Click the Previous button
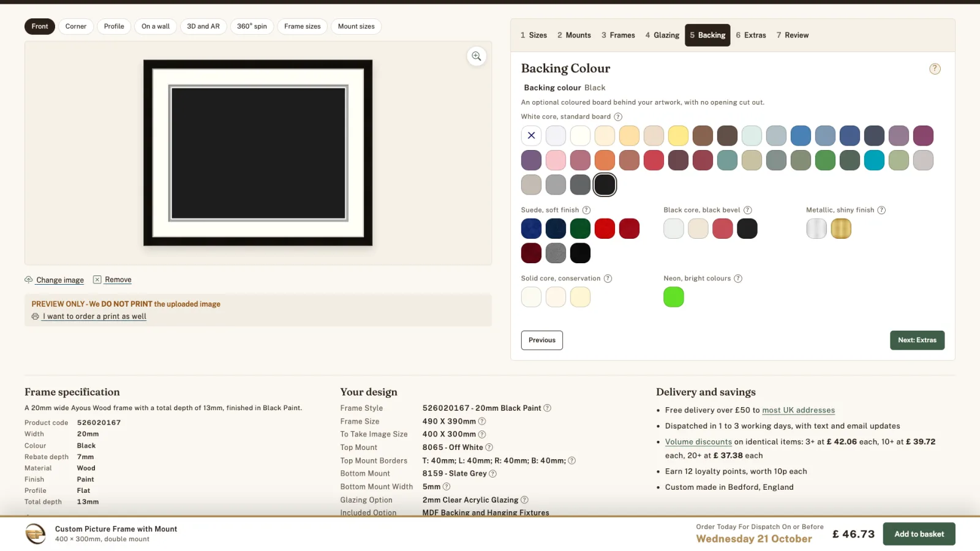Image resolution: width=980 pixels, height=551 pixels. pos(542,340)
